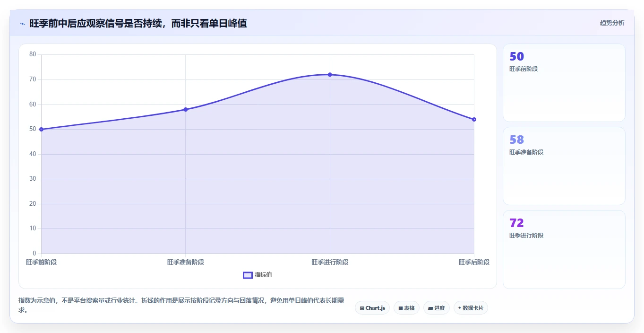This screenshot has width=644, height=333.
Task: Click the y-axis label 80
Action: tap(33, 54)
